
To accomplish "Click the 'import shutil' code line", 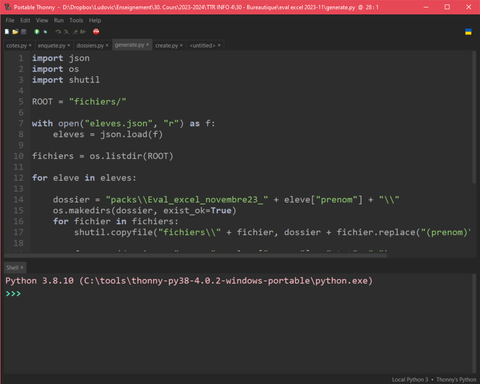I will pyautogui.click(x=66, y=80).
